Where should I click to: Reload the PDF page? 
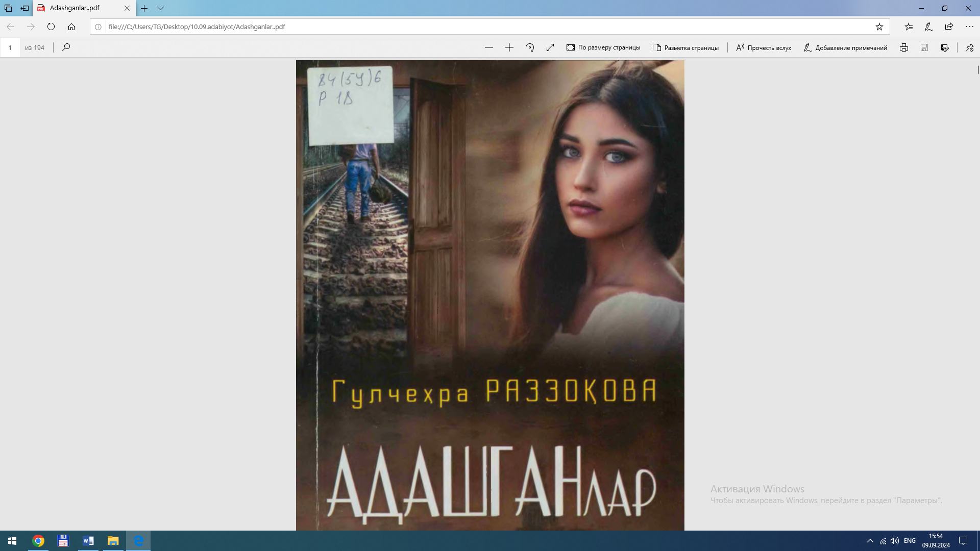click(x=51, y=27)
